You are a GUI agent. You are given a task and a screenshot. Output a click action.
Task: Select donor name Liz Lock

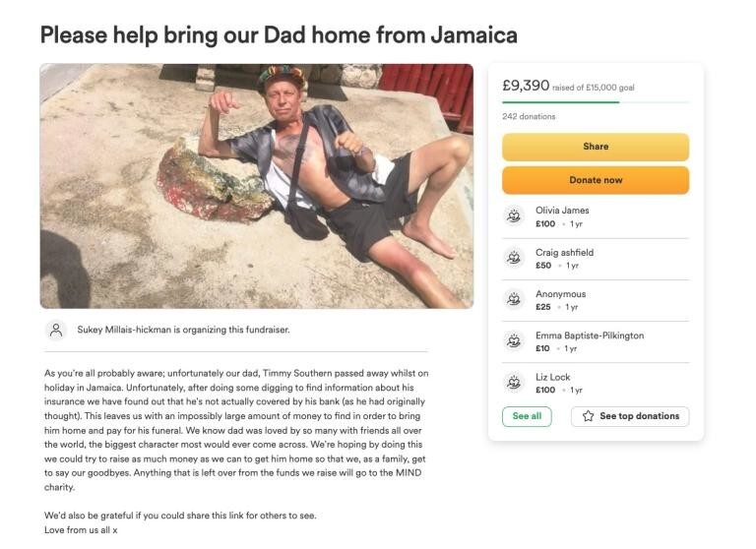pyautogui.click(x=552, y=377)
